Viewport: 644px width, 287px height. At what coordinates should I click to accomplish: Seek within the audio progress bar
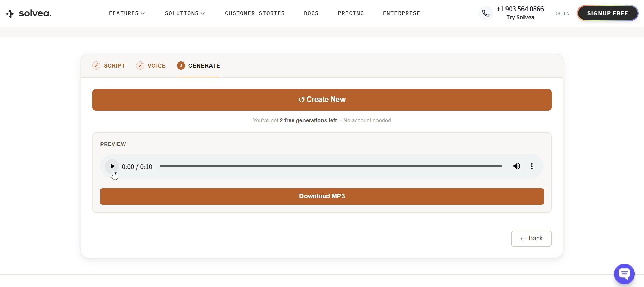click(x=331, y=166)
